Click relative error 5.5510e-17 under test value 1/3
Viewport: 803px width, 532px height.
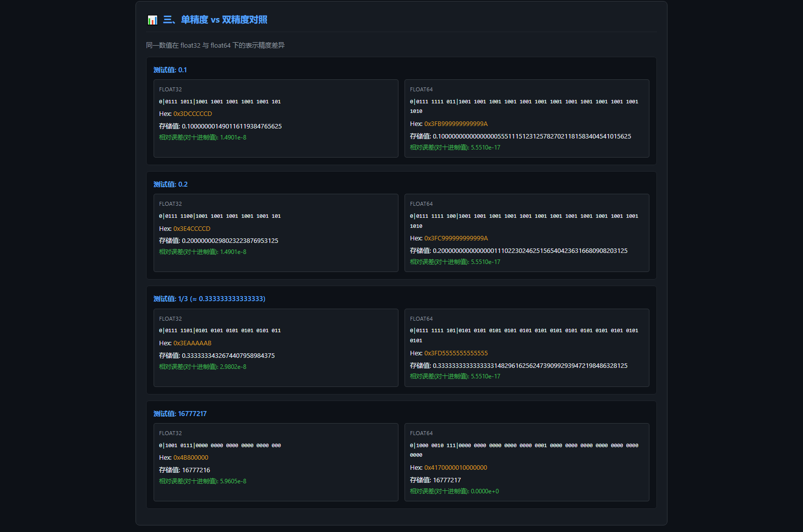point(485,376)
